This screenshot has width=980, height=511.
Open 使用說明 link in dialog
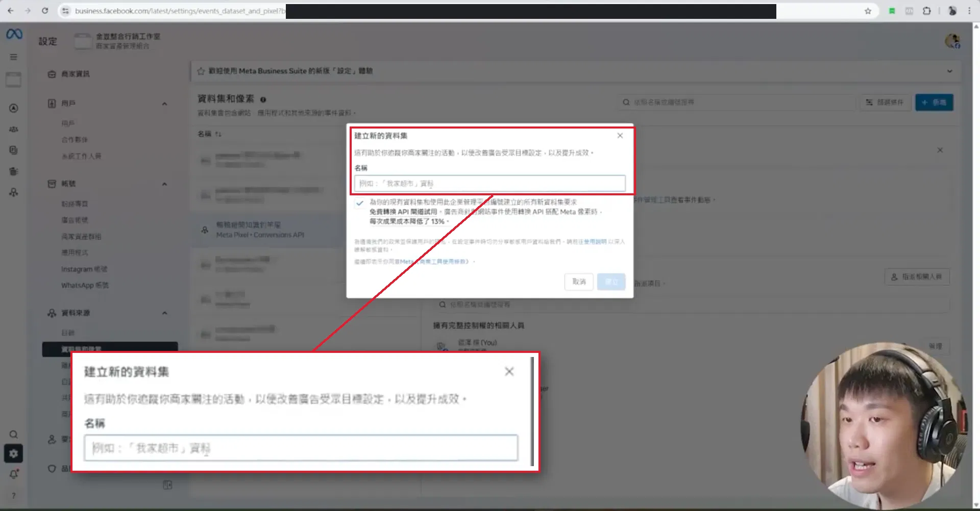(x=595, y=242)
